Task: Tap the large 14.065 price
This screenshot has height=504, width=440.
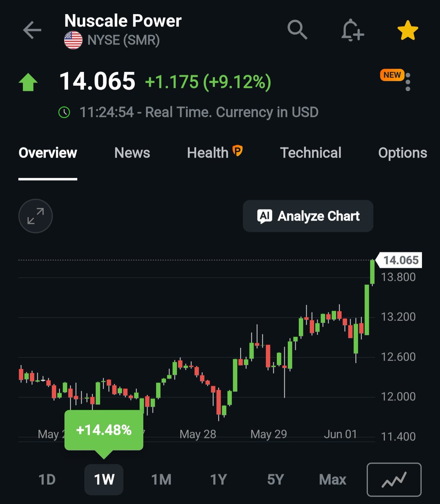Action: click(x=97, y=81)
